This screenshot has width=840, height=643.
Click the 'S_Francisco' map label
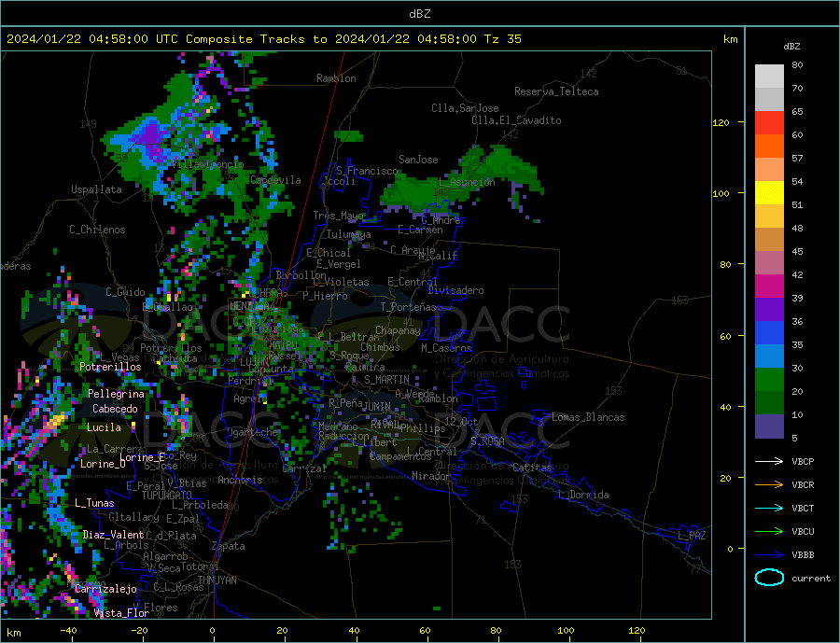(x=367, y=171)
